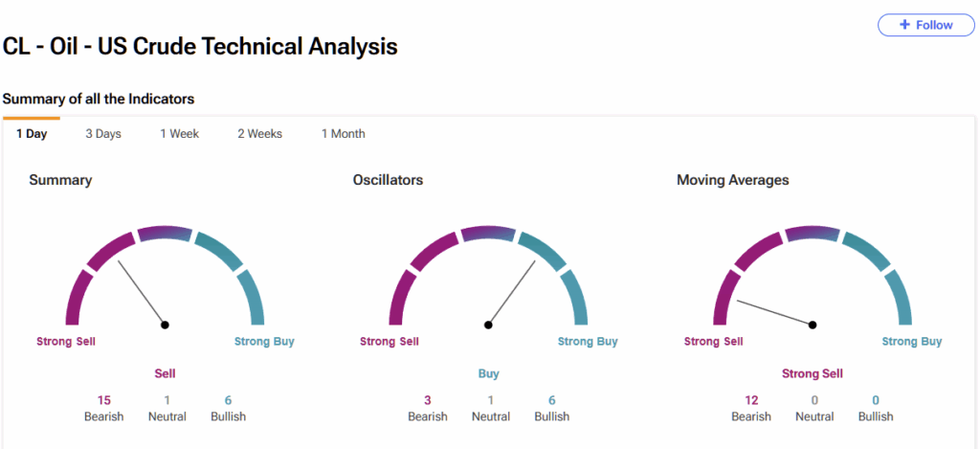Image resolution: width=980 pixels, height=449 pixels.
Task: Click the Moving Averages bearish count 12
Action: 751,400
